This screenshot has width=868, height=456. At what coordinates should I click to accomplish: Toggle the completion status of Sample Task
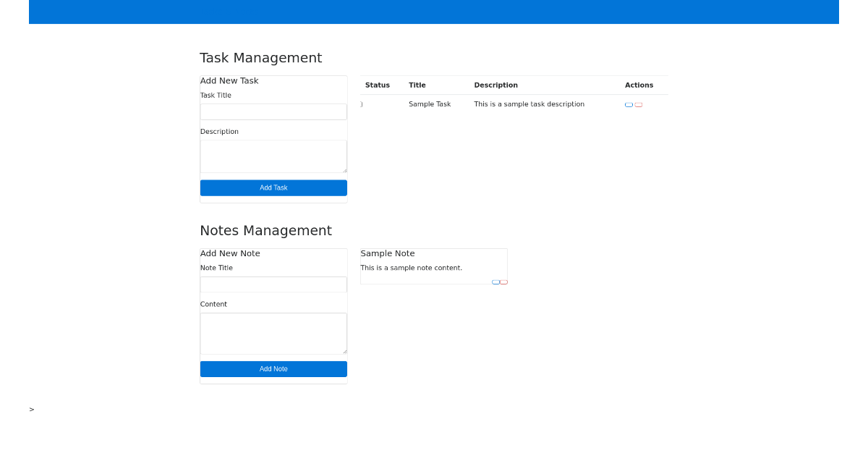362,104
